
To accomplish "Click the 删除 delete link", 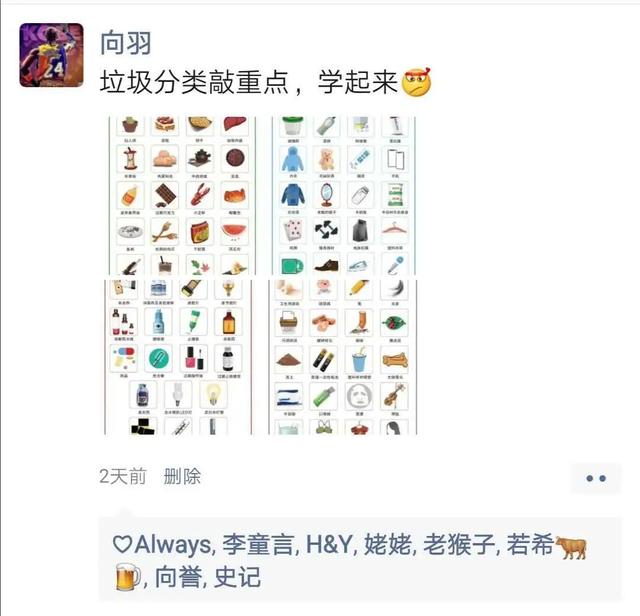I will click(x=182, y=476).
